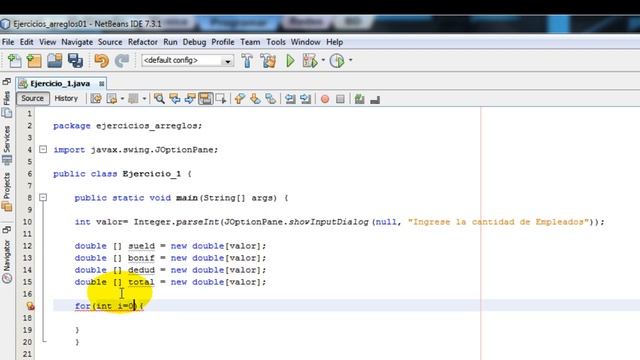The width and height of the screenshot is (640, 360).
Task: Open the Window menu
Action: 305,42
